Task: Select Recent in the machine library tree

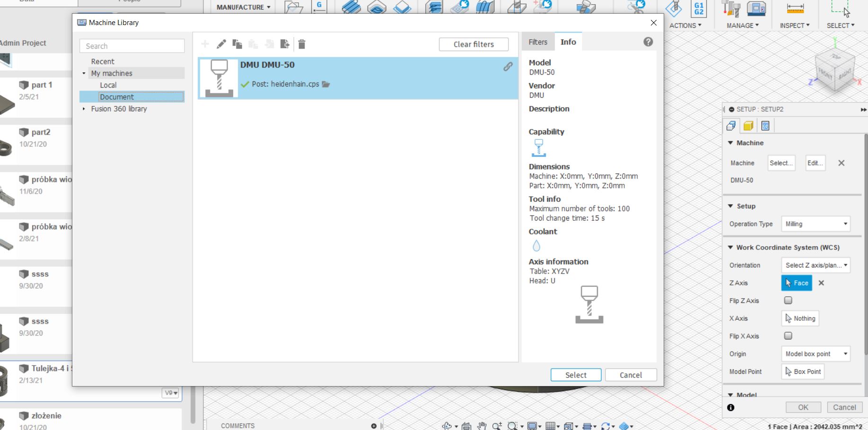Action: coord(103,61)
